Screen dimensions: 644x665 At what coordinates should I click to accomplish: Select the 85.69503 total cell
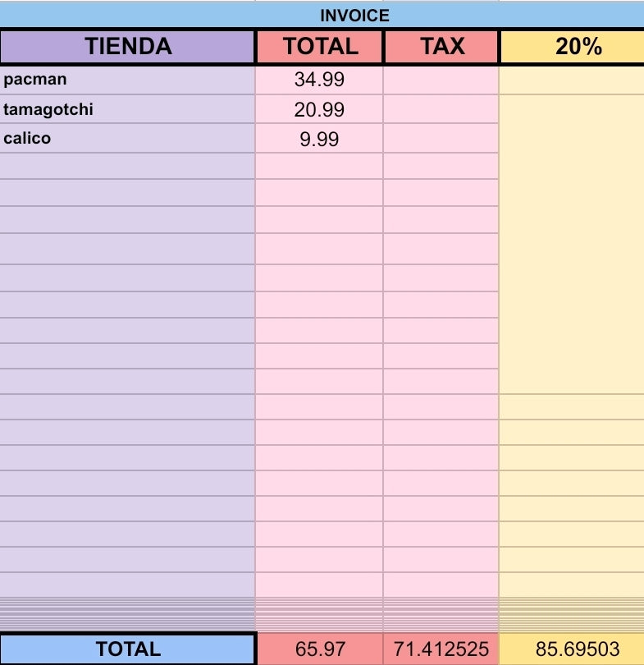click(572, 649)
